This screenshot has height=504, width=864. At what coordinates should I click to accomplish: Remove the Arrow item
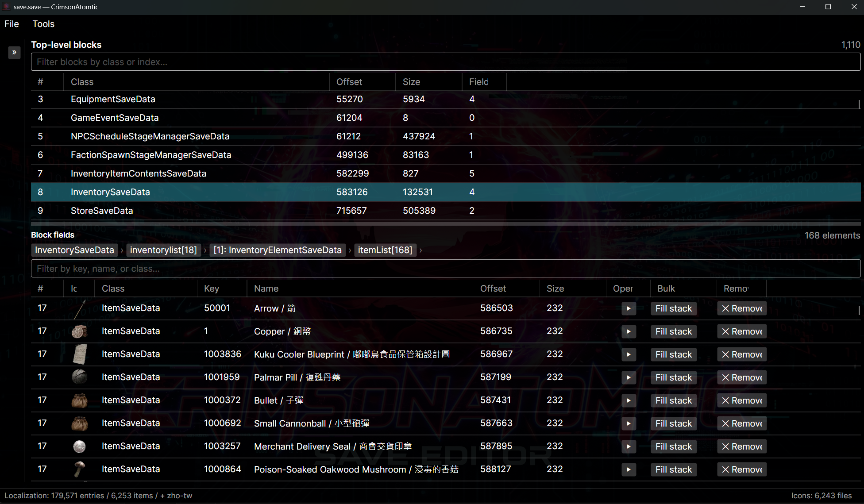742,308
